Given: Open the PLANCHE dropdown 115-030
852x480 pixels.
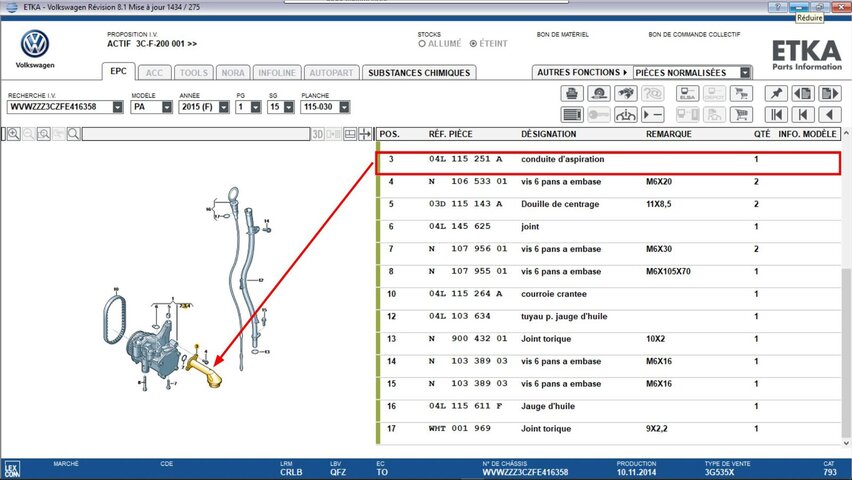Looking at the screenshot, I should [x=329, y=107].
